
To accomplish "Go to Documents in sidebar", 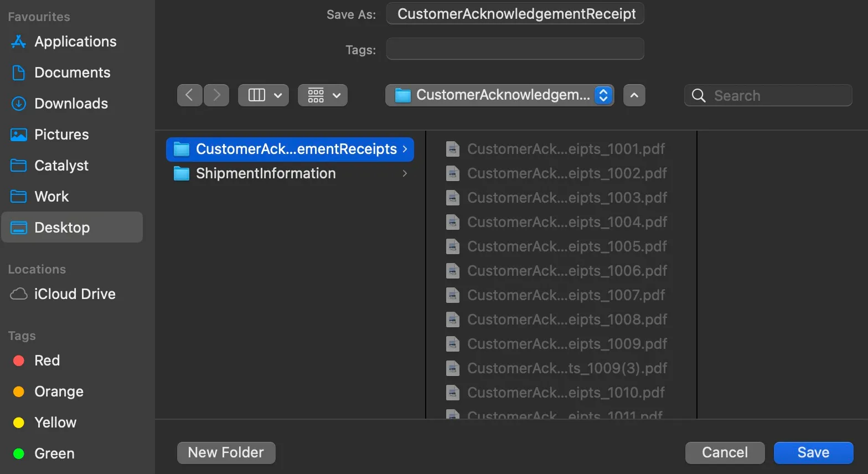I will [x=72, y=73].
